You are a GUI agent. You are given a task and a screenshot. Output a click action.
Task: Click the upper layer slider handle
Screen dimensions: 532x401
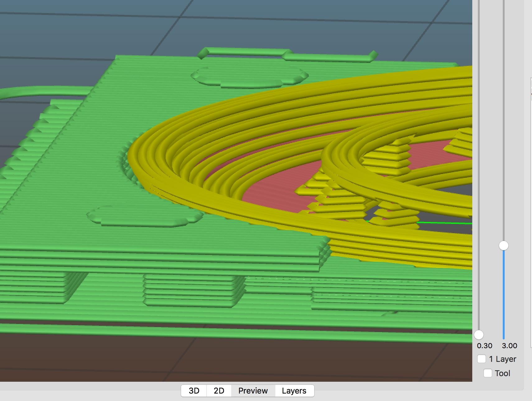pyautogui.click(x=504, y=246)
